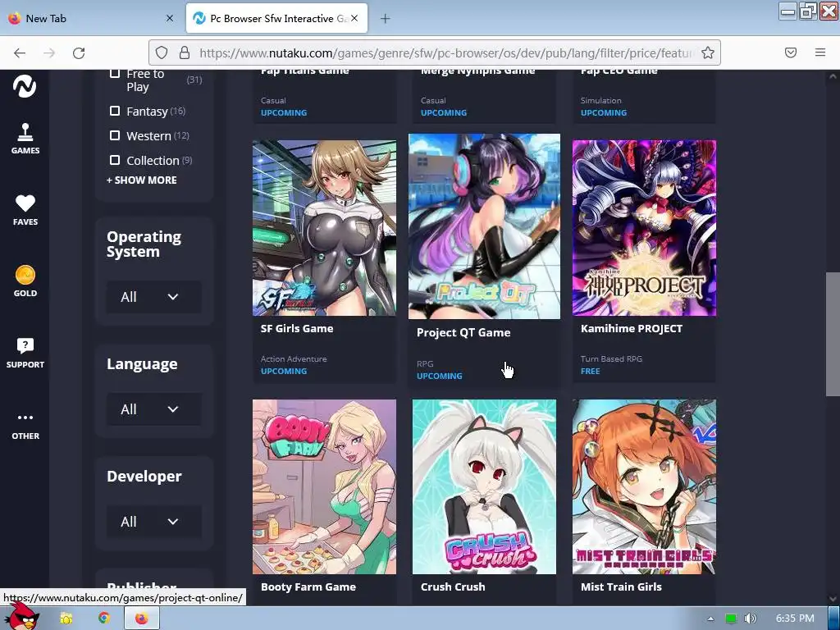
Task: Click the Language filter heading
Action: tap(142, 363)
